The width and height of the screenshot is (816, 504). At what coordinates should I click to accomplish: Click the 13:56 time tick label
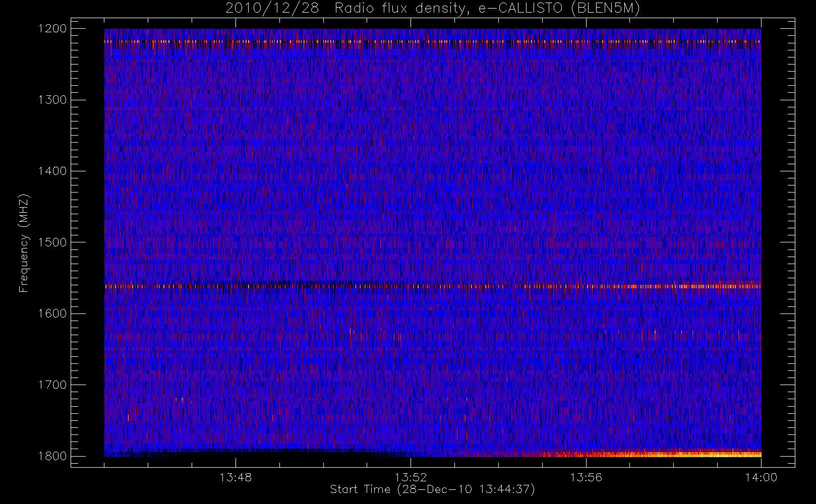coord(586,477)
